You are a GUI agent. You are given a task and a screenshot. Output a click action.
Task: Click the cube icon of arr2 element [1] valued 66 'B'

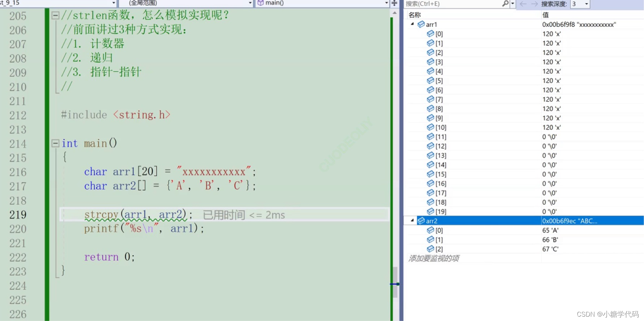(431, 239)
